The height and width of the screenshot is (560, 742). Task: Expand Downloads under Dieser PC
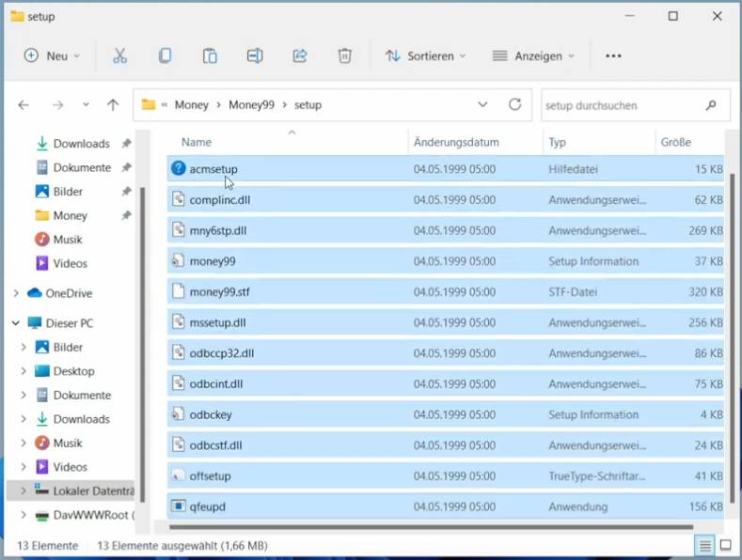click(24, 419)
